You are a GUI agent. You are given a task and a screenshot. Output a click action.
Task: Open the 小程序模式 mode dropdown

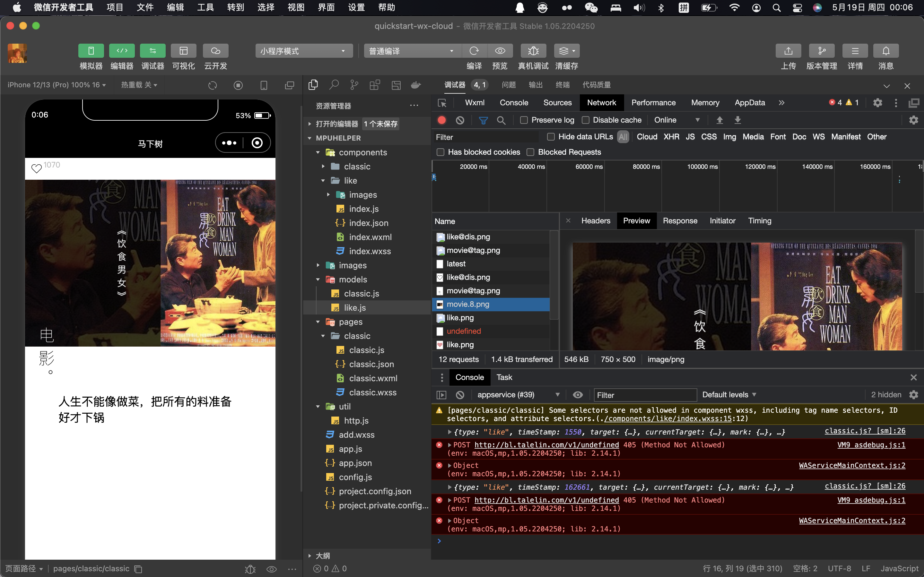304,51
